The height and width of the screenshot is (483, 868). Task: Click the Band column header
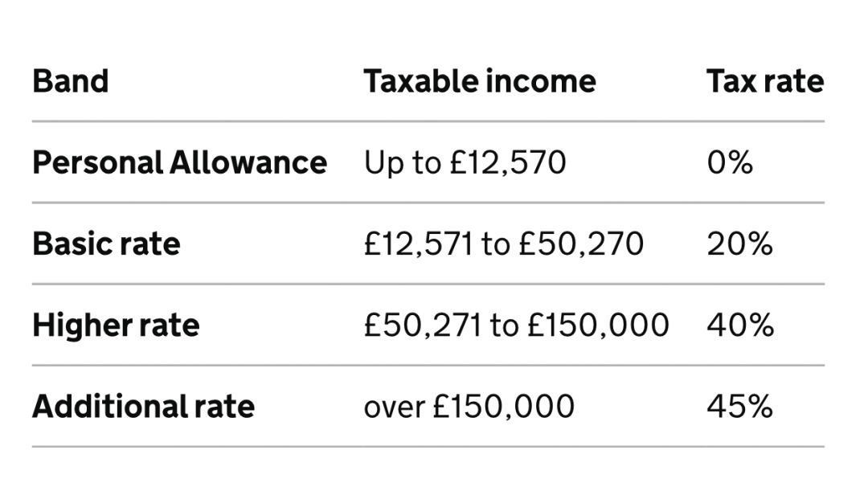70,82
